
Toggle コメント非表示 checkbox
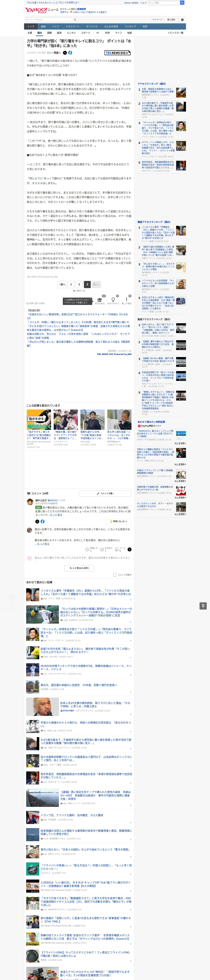(115, 575)
